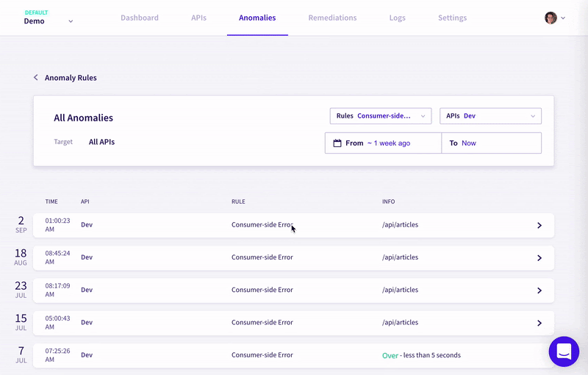Open the 18 Aug anomaly row arrow

coord(539,258)
